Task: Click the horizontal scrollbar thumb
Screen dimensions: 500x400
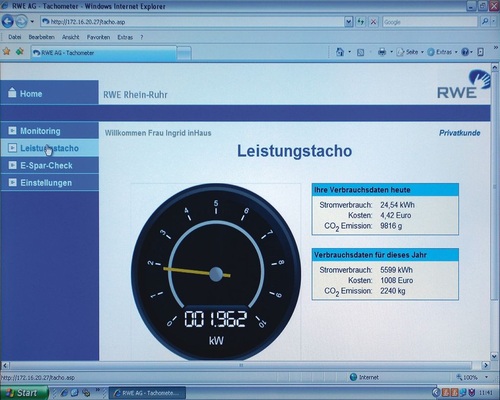Action: (241, 365)
